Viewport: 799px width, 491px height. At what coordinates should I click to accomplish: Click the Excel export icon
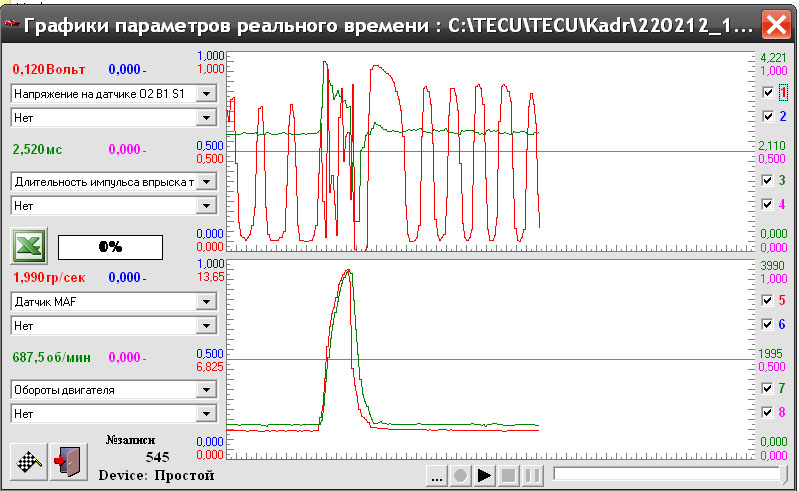(x=28, y=246)
